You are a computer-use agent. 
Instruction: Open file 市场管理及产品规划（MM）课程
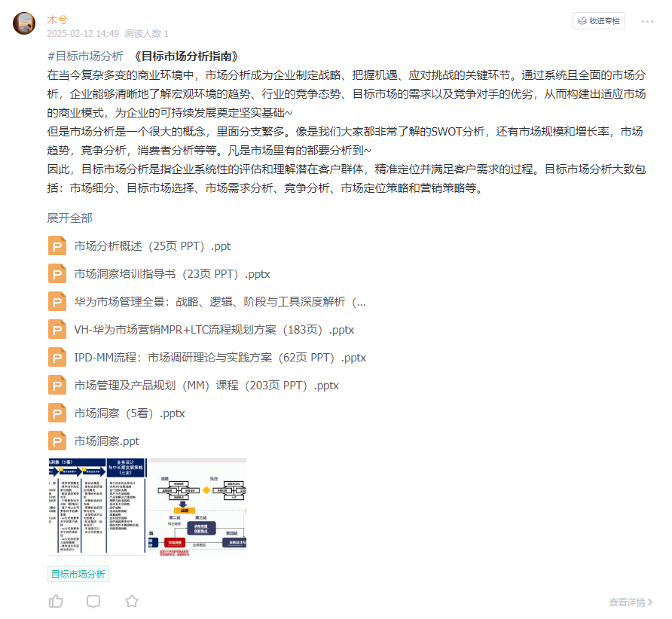[206, 386]
